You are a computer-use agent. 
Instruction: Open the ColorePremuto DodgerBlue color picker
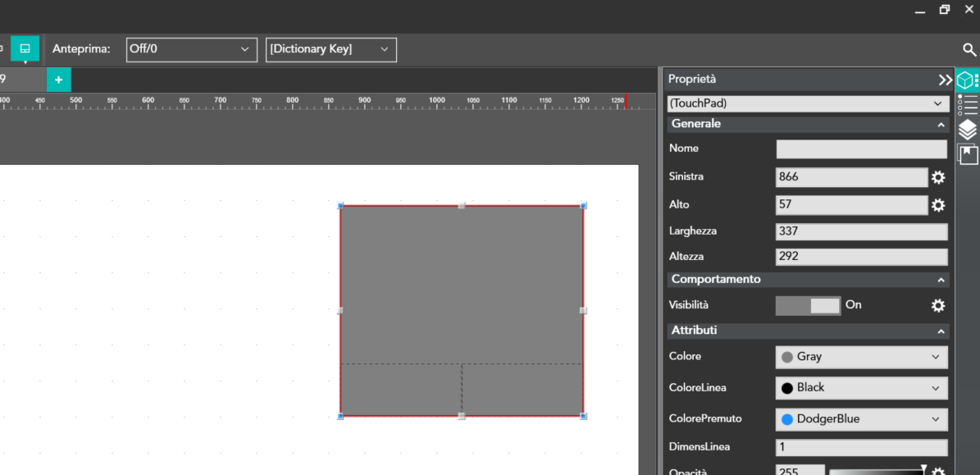861,419
